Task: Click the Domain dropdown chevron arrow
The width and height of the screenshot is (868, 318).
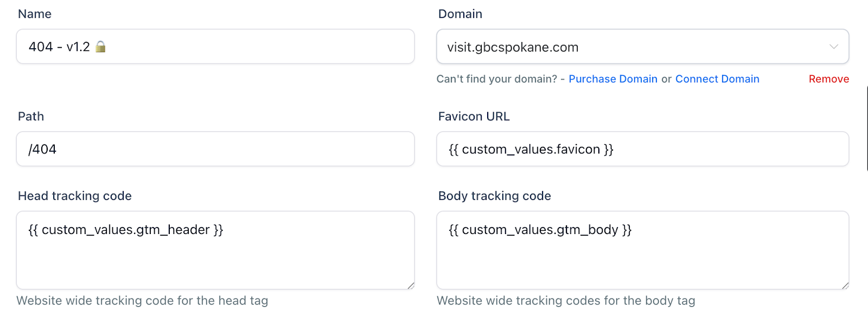Action: (x=833, y=47)
